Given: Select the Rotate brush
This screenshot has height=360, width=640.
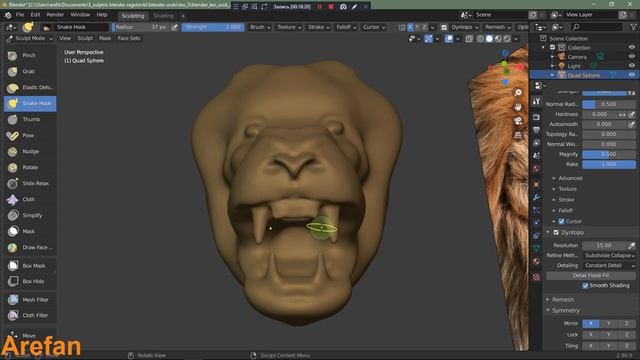Looking at the screenshot, I should point(30,167).
